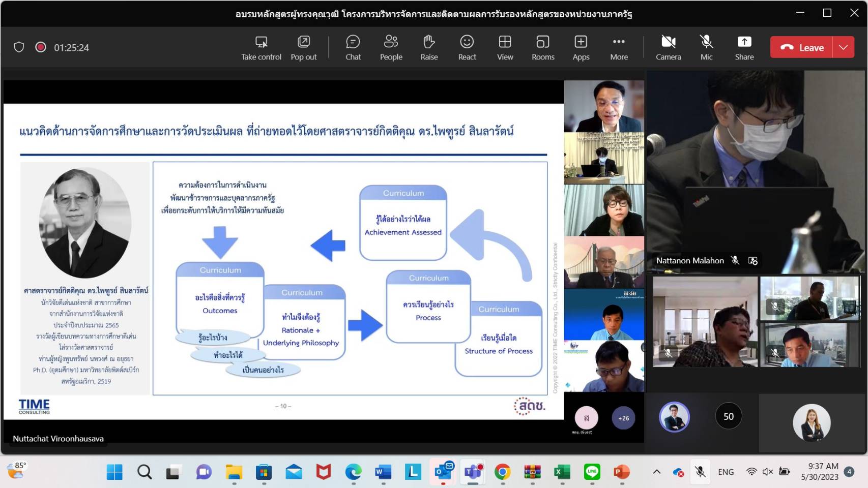
Task: Click Take control in meeting toolbar
Action: [x=261, y=48]
